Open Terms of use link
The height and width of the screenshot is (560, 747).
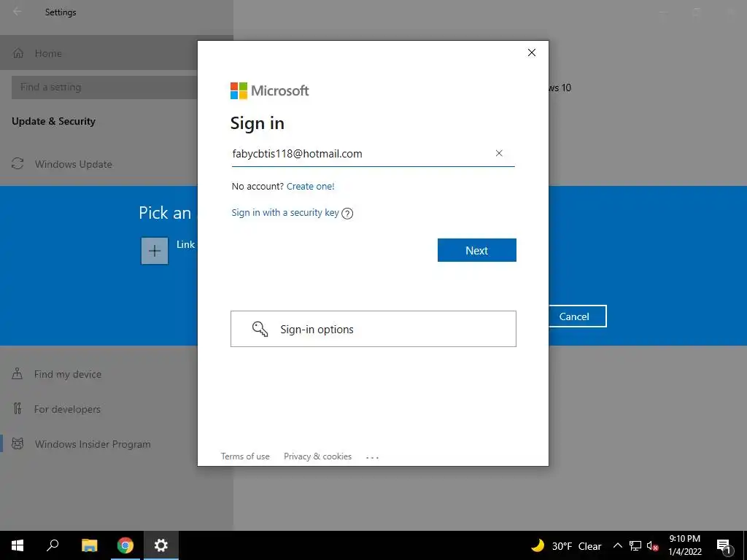point(245,456)
